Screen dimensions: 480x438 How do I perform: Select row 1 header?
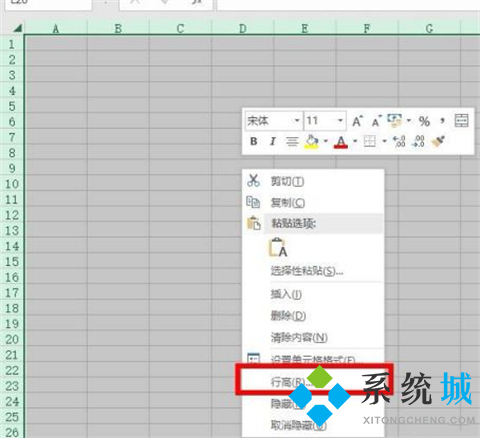tap(12, 44)
